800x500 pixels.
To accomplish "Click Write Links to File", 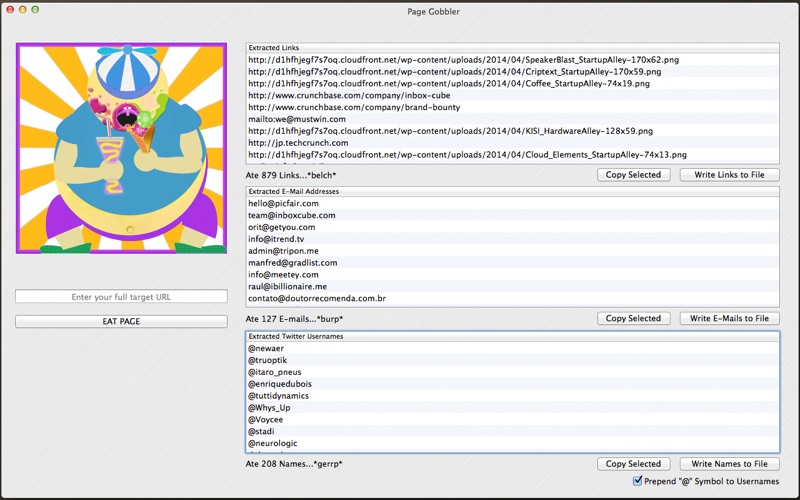I will tap(729, 174).
